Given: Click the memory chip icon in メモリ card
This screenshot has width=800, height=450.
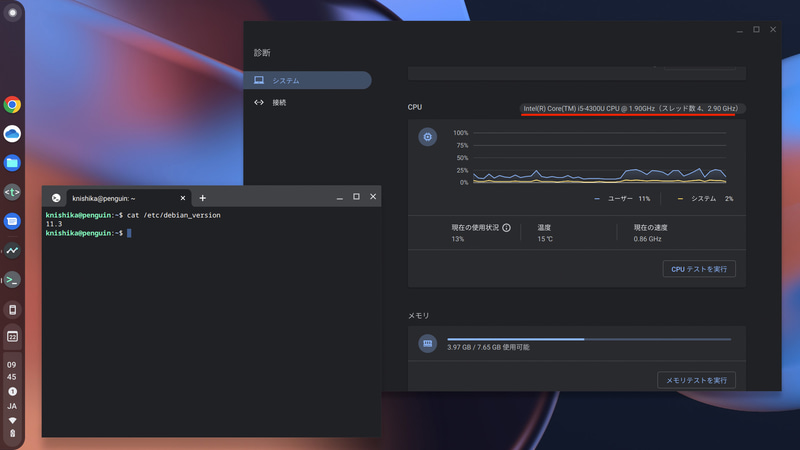Looking at the screenshot, I should pyautogui.click(x=428, y=343).
